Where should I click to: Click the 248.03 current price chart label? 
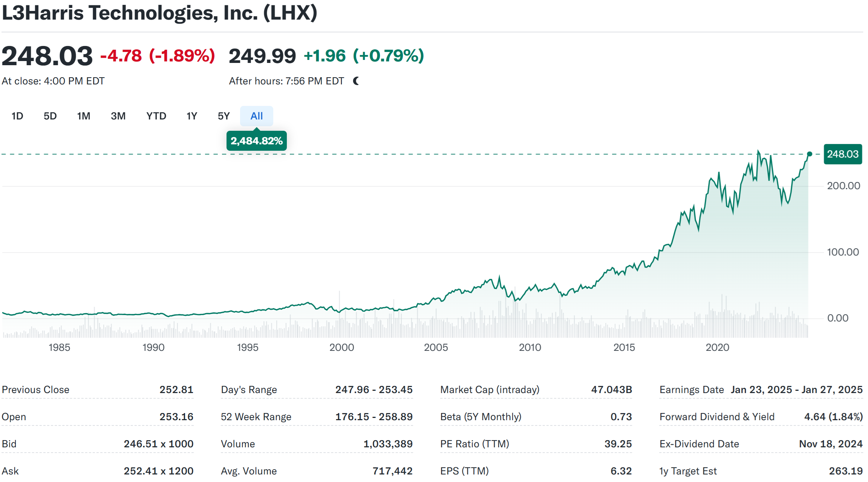(843, 154)
